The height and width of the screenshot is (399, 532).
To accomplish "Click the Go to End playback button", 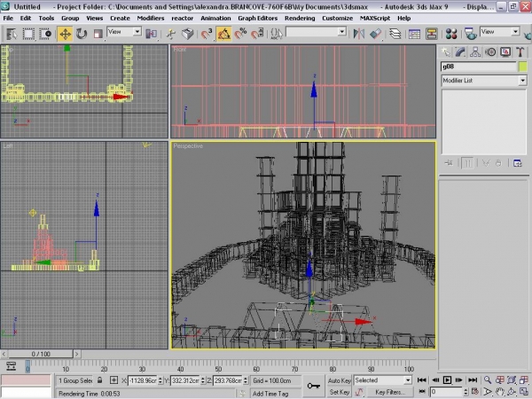I will point(473,380).
